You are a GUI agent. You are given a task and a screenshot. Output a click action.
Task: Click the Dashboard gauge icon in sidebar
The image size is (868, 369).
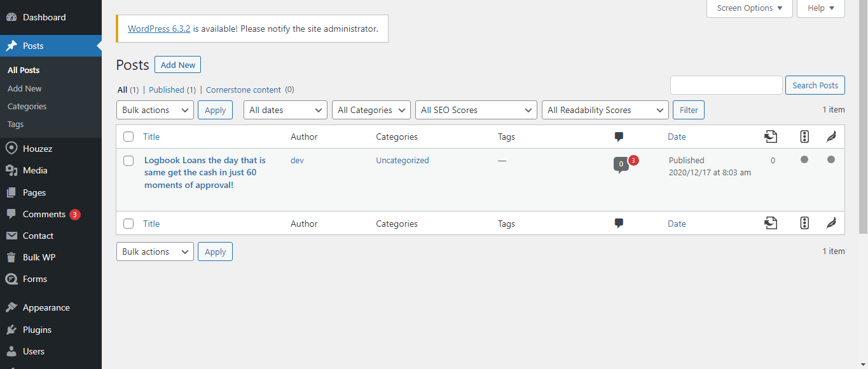[x=11, y=17]
